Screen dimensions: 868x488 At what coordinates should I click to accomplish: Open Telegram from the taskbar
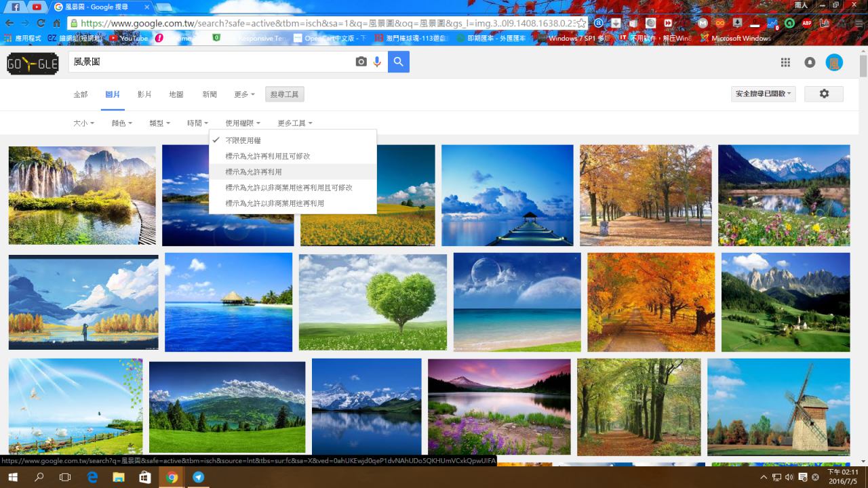click(x=198, y=477)
